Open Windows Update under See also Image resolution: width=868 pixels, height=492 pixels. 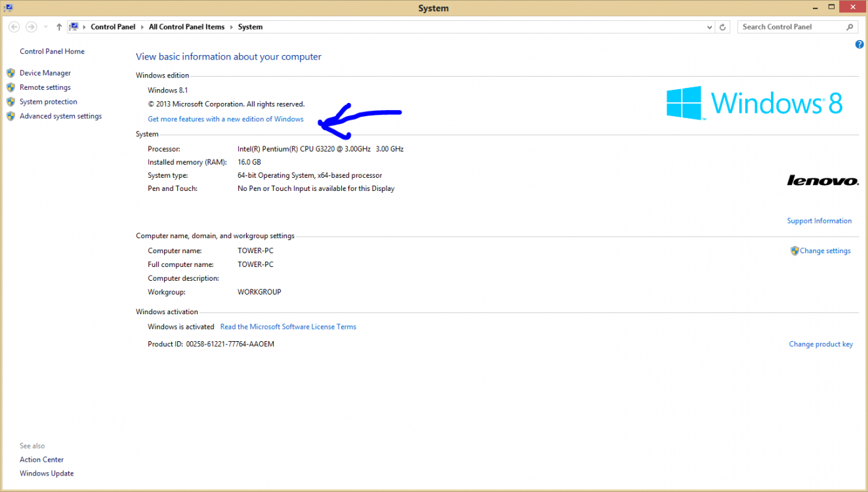[47, 474]
